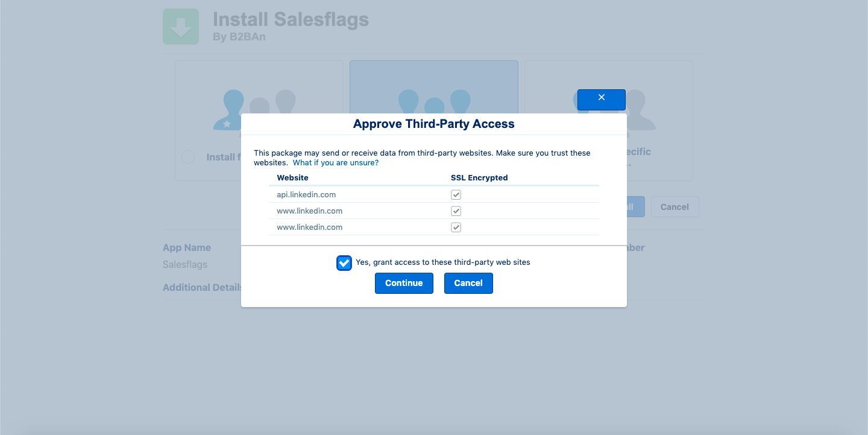The height and width of the screenshot is (435, 868).
Task: Click the admins-only install option people icon
Action: pyautogui.click(x=254, y=109)
